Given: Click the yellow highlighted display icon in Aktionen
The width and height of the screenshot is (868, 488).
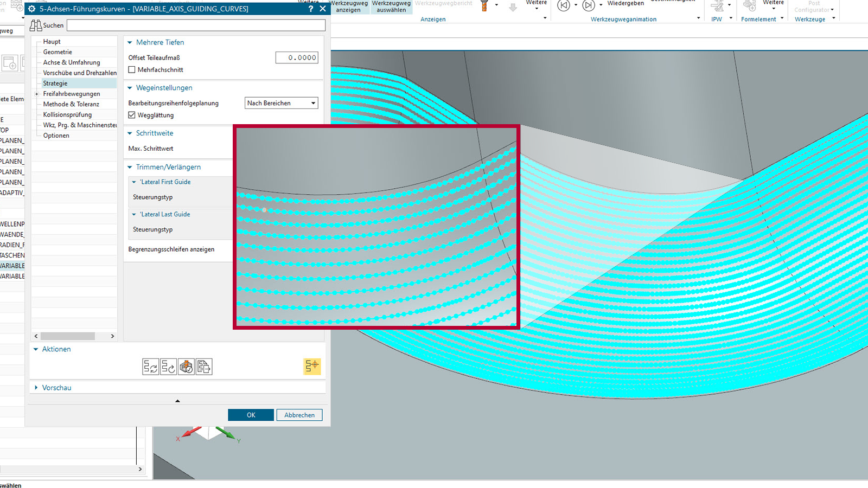Looking at the screenshot, I should click(x=312, y=367).
